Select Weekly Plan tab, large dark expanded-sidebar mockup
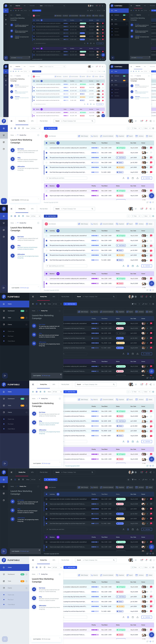Screen dimensions: 156x644 pos(44,296)
